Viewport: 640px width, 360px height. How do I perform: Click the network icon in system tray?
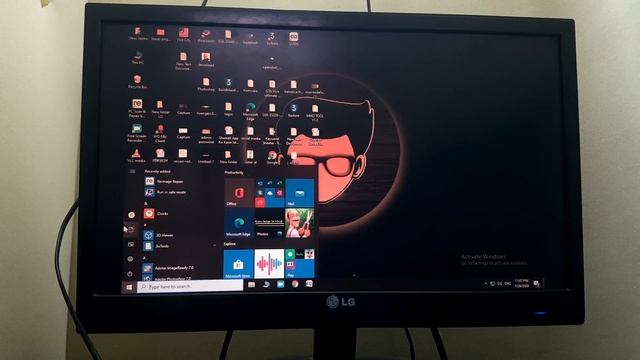[x=493, y=283]
